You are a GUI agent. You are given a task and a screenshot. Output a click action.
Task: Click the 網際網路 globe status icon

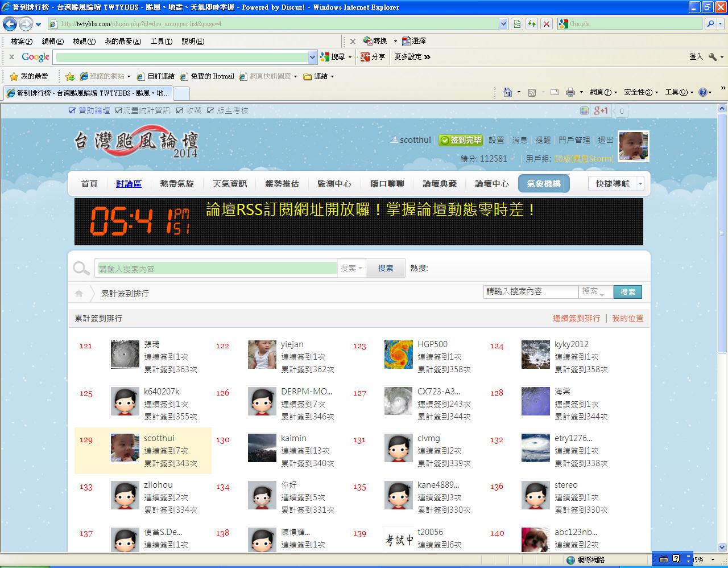571,560
